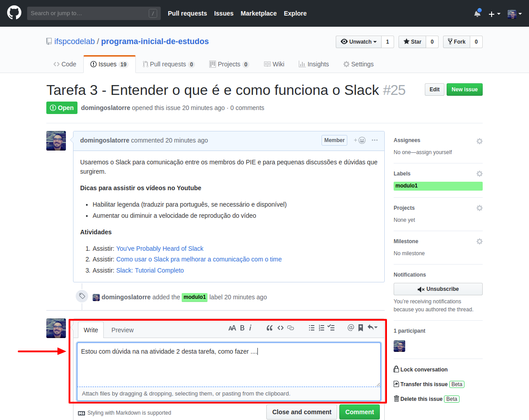
Task: Add header text with AA icon
Action: point(232,328)
